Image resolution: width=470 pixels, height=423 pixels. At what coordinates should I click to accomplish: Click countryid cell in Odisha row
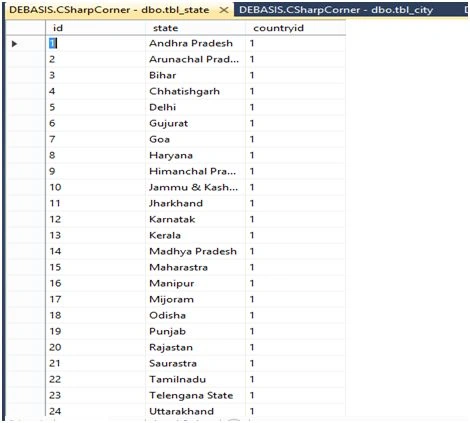[x=295, y=315]
